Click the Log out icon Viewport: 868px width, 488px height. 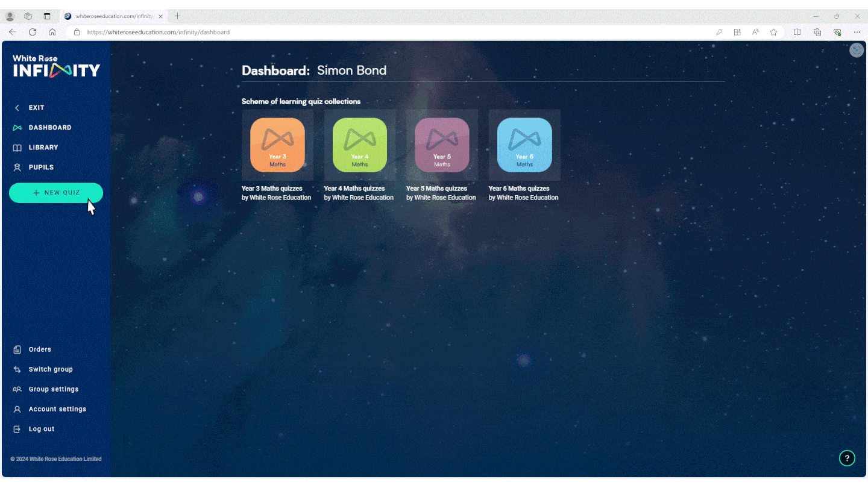(17, 429)
